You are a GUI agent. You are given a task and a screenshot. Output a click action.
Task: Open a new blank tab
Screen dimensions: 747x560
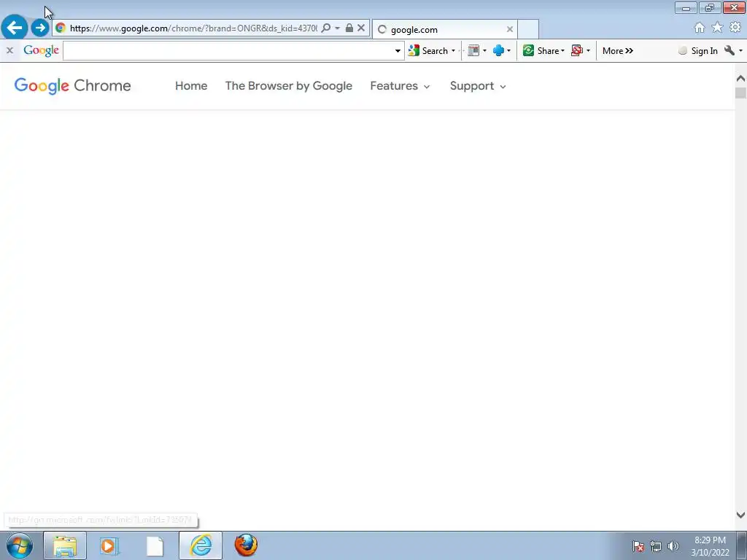[x=528, y=29]
